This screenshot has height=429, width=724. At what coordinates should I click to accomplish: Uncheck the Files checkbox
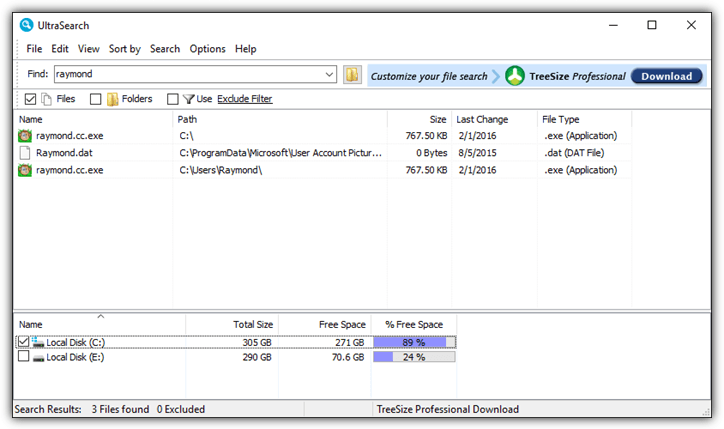pos(30,99)
